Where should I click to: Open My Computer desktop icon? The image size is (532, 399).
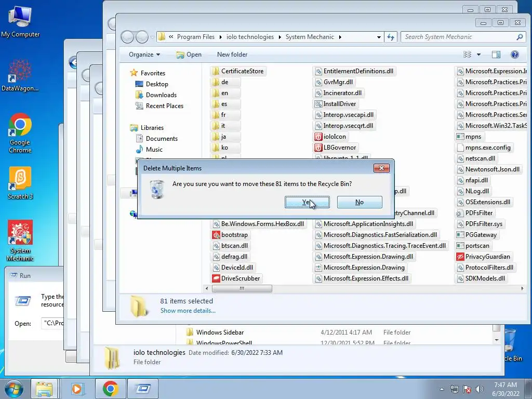click(20, 22)
